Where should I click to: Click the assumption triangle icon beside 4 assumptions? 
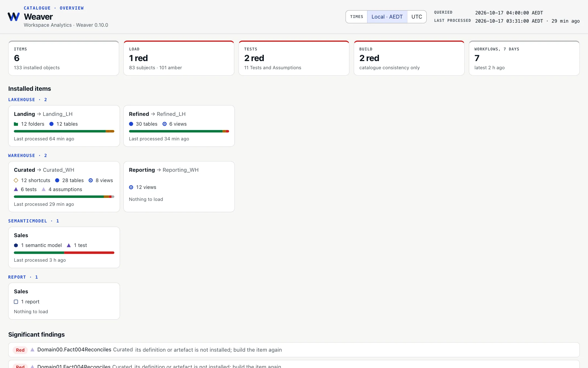(44, 189)
